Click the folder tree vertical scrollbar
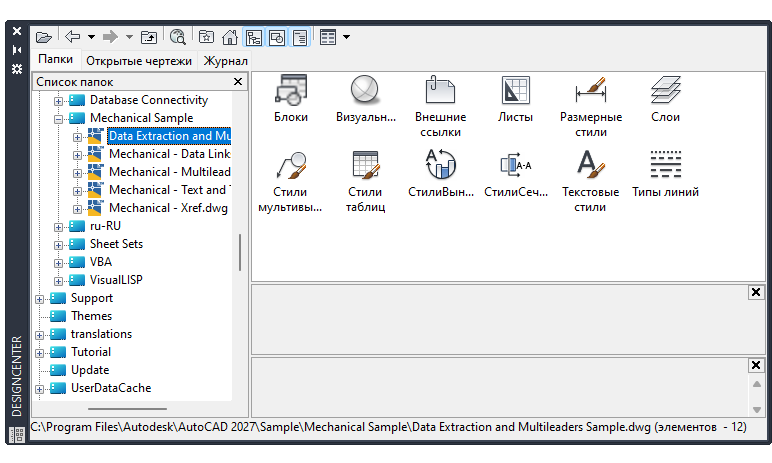This screenshot has width=772, height=463. 240,252
